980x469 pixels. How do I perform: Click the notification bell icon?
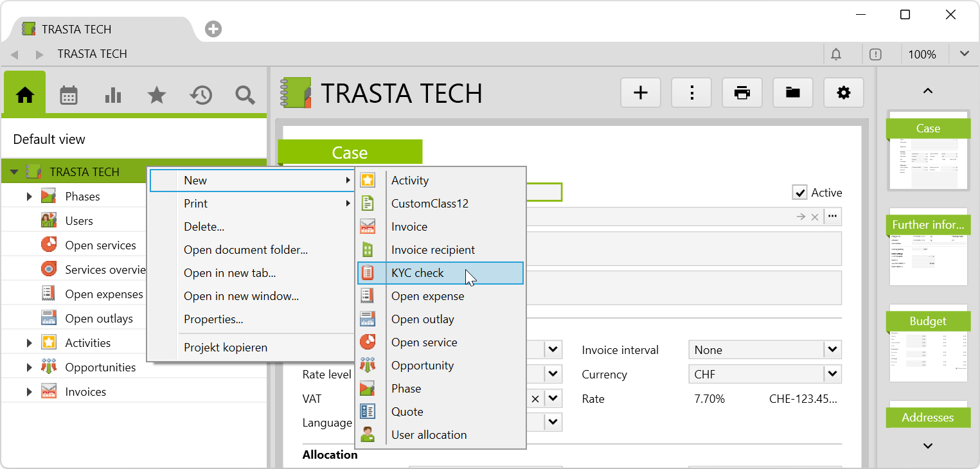tap(836, 55)
